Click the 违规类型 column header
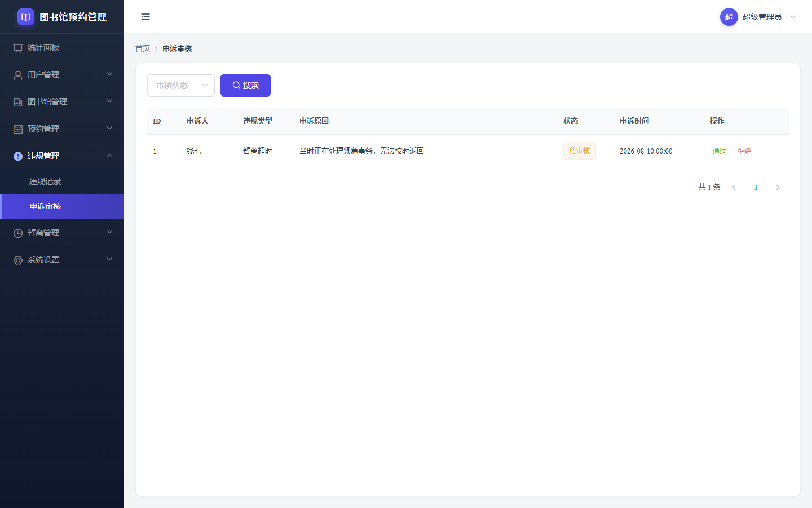This screenshot has height=508, width=812. pyautogui.click(x=258, y=121)
